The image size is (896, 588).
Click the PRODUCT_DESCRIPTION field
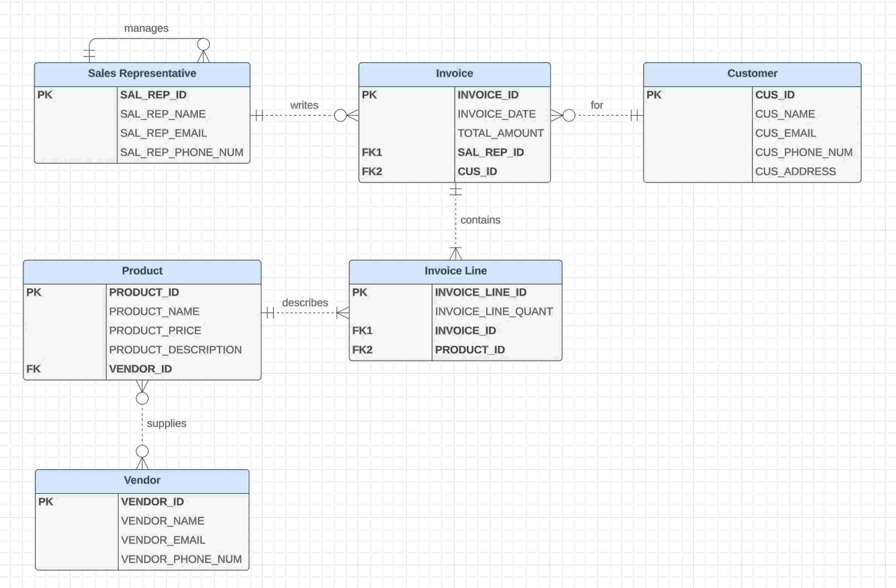tap(175, 350)
